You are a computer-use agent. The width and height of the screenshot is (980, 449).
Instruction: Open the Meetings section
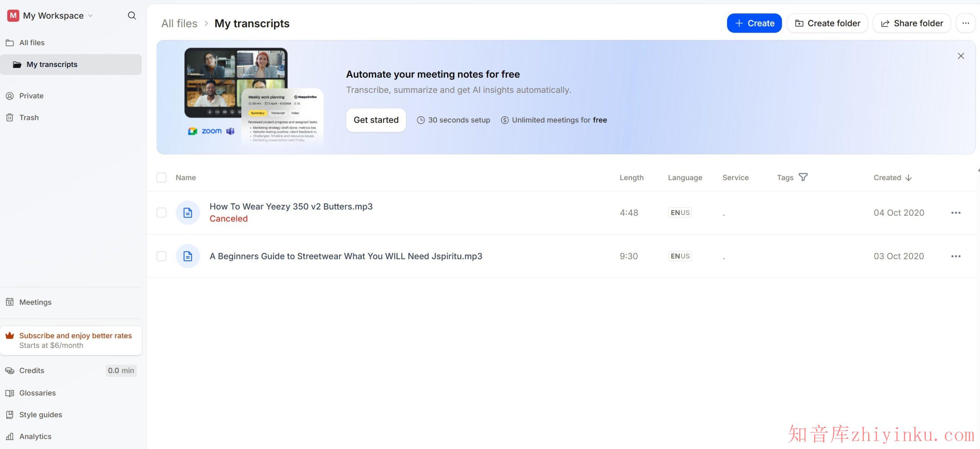tap(35, 302)
